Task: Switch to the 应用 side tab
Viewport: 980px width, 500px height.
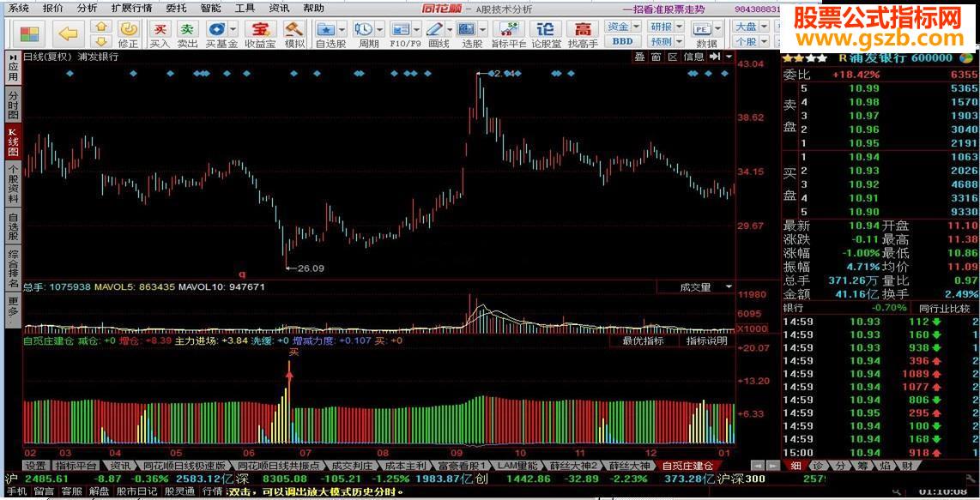Action: click(x=13, y=69)
